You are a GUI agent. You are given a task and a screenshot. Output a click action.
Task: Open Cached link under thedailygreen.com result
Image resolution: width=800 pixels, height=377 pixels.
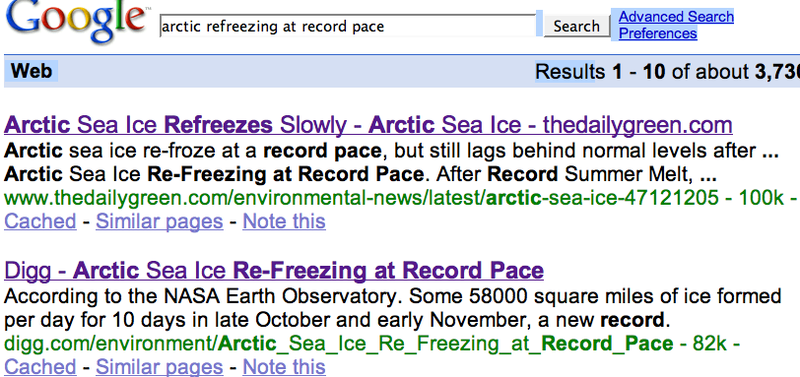pos(40,221)
